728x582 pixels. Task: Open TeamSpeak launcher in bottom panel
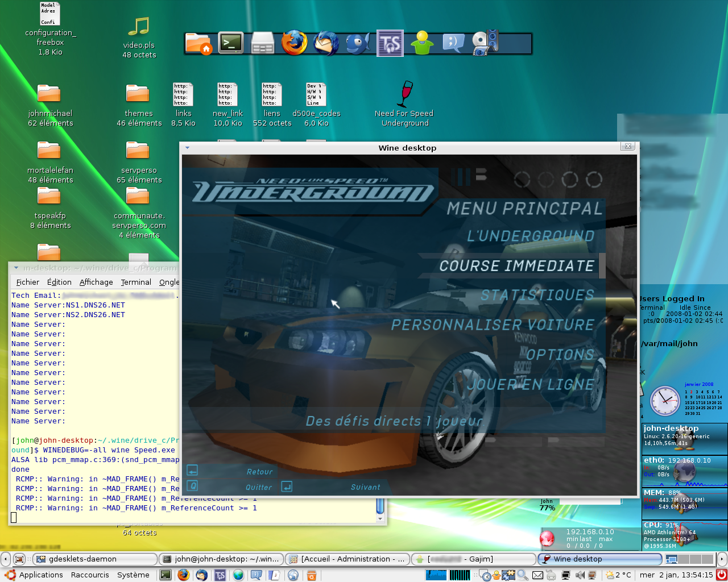(x=220, y=575)
